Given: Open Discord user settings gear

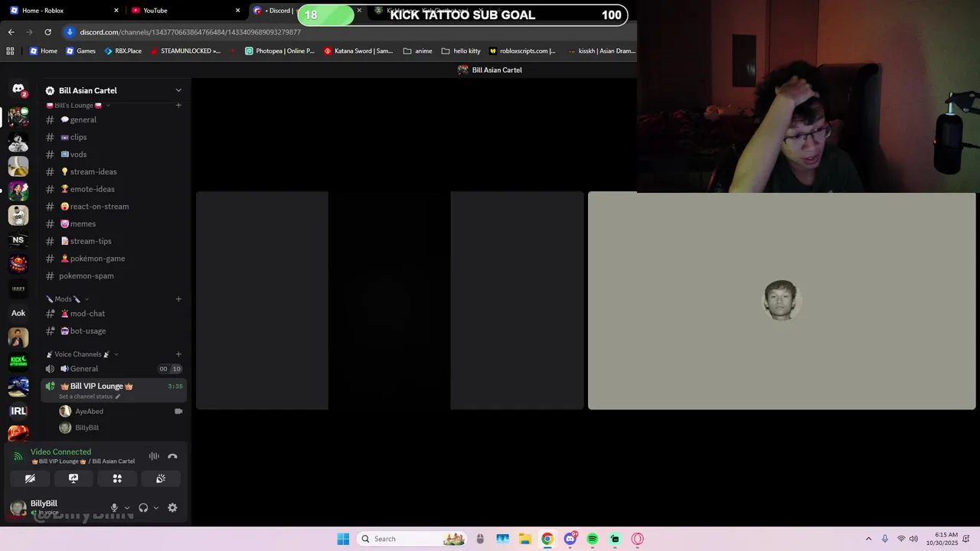Looking at the screenshot, I should [x=172, y=507].
